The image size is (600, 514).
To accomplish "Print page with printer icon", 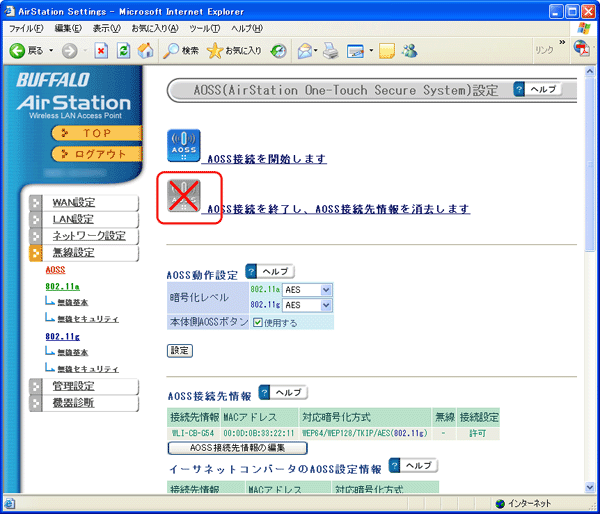I will 330,51.
